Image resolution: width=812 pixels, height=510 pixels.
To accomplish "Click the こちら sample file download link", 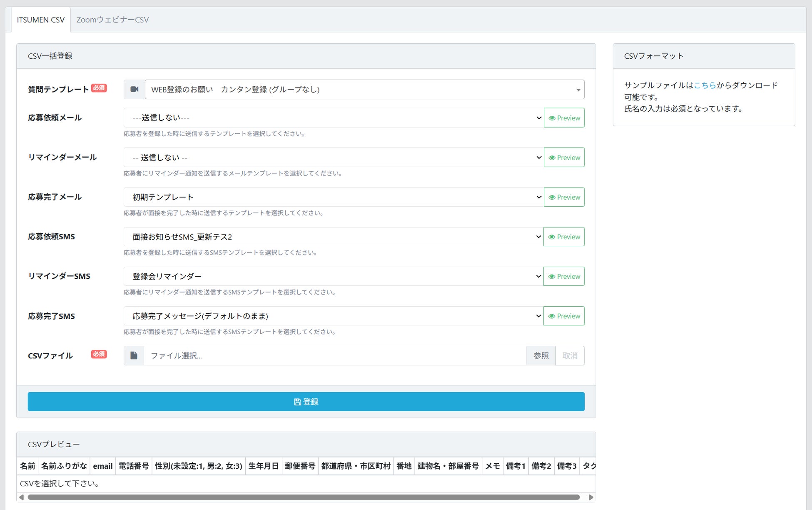I will (705, 85).
